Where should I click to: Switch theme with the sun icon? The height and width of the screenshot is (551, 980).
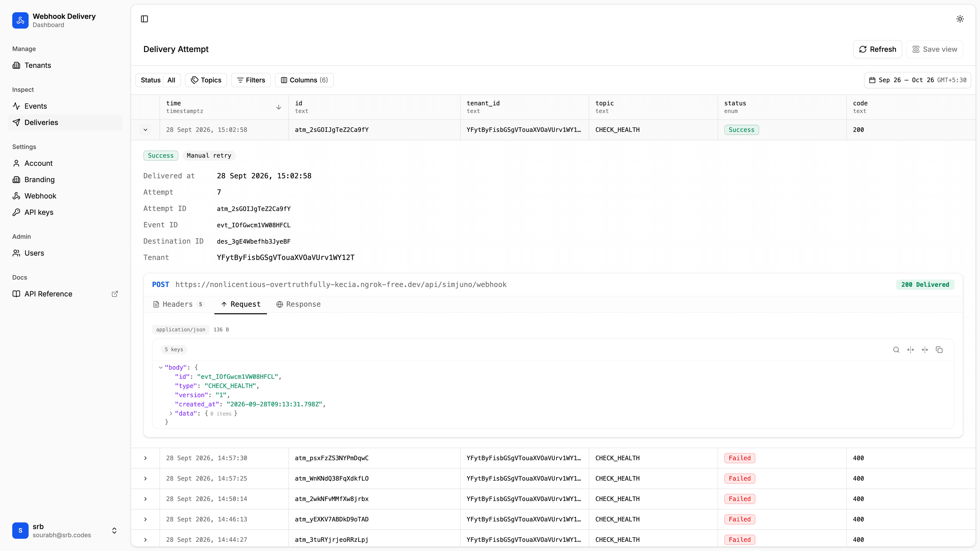click(x=960, y=19)
